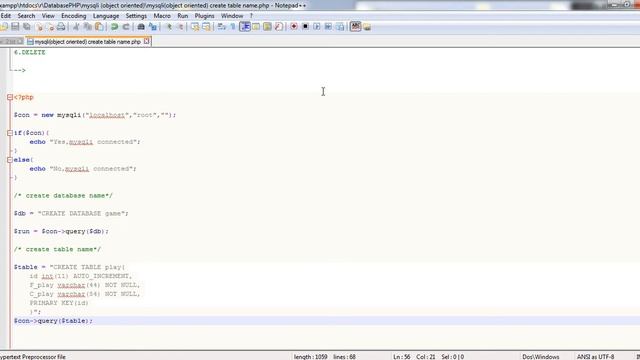This screenshot has height=360, width=640.
Task: Toggle synchronized vertical scrolling icon
Action: [x=195, y=27]
